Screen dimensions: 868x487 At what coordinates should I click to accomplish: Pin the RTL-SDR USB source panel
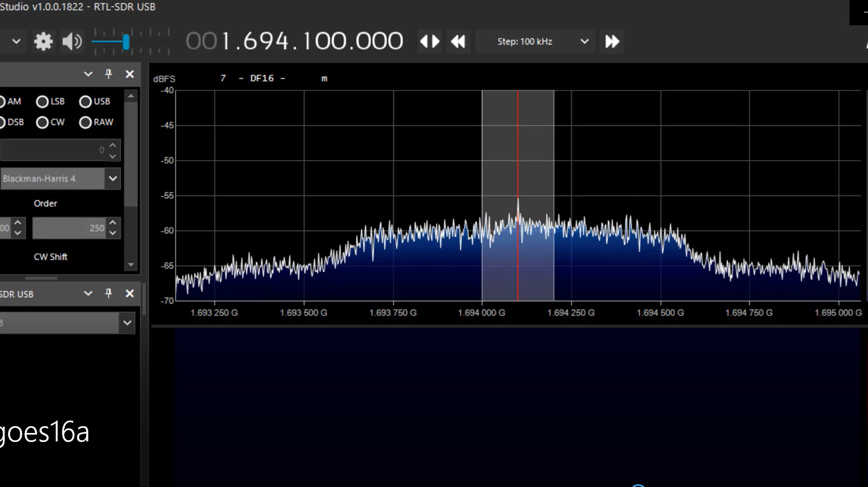click(108, 293)
